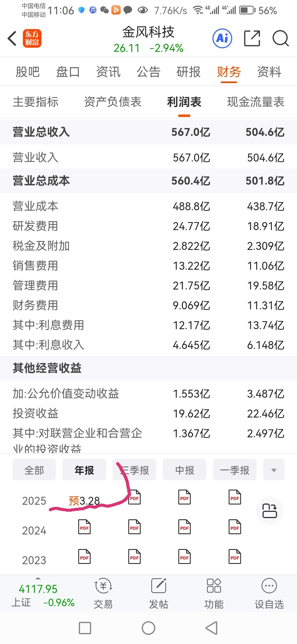Image resolution: width=297 pixels, height=644 pixels.
Task: Select the 一季报 report filter
Action: point(235,470)
